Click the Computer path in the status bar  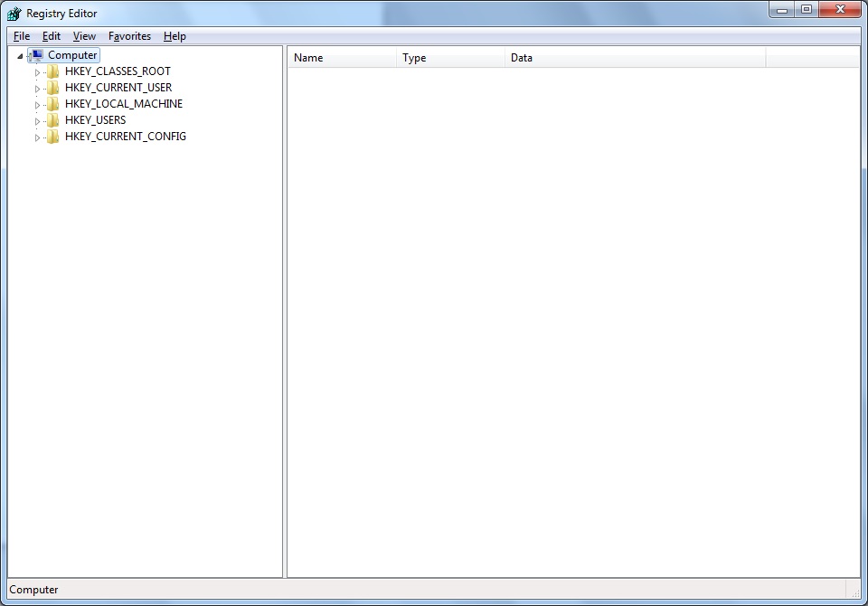[33, 590]
